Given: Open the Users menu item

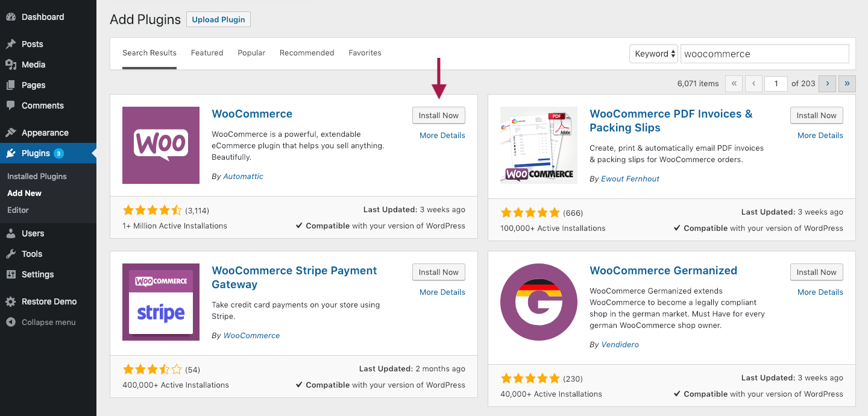Looking at the screenshot, I should (48, 233).
